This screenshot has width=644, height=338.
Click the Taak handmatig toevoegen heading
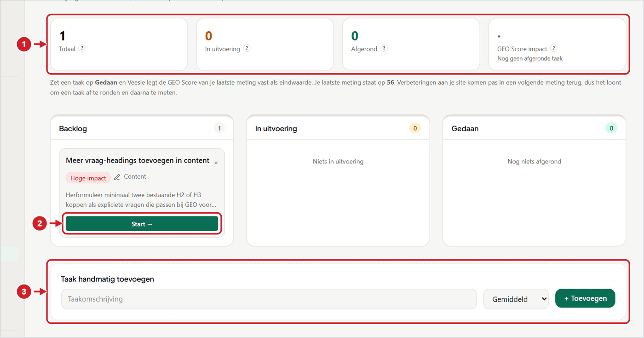click(107, 279)
